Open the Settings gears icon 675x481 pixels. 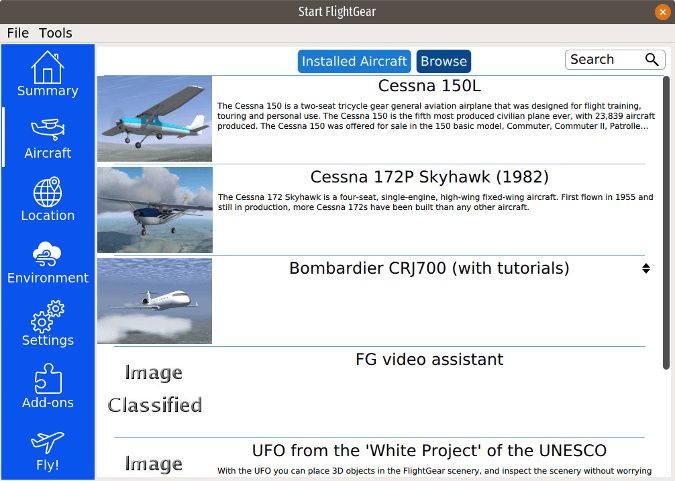point(47,316)
